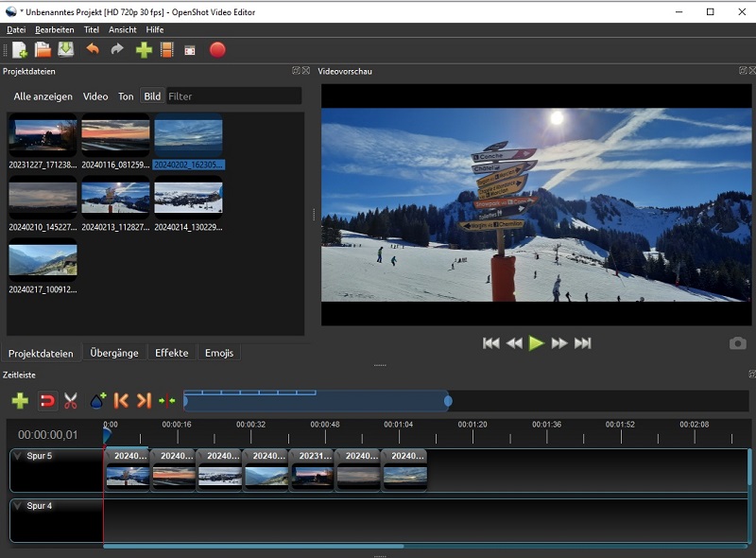
Task: Toggle timeline snapping with the magnet icon
Action: 46,401
